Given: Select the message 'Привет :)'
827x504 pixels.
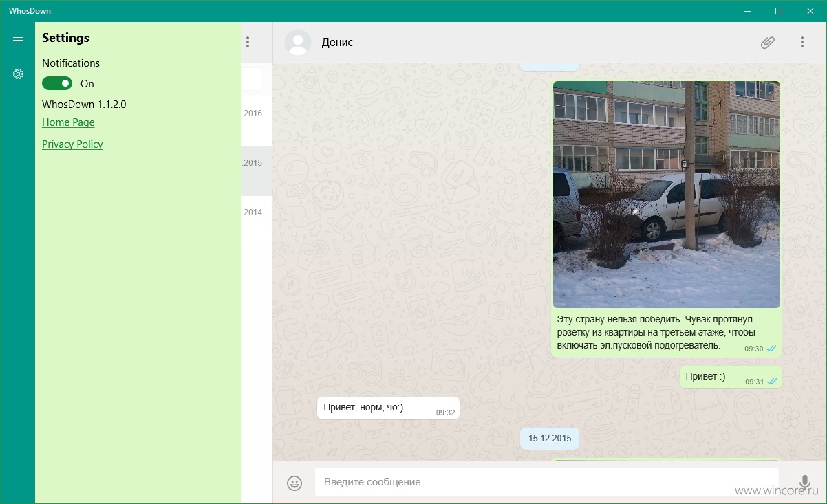Looking at the screenshot, I should 731,377.
